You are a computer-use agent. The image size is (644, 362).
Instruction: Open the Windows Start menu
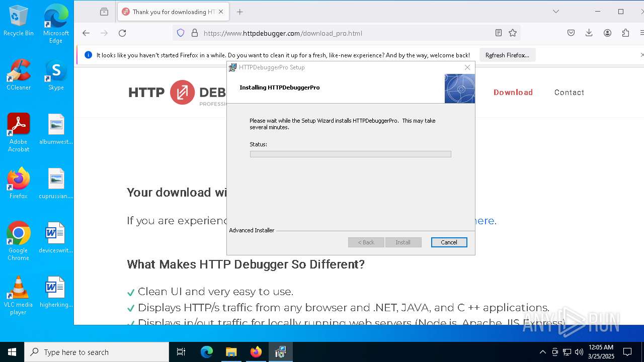tap(12, 352)
